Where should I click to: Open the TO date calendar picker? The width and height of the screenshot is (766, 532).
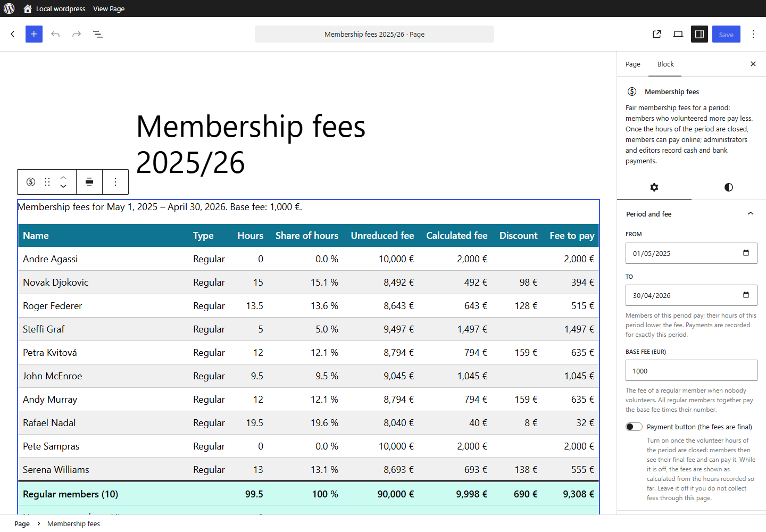coord(746,295)
